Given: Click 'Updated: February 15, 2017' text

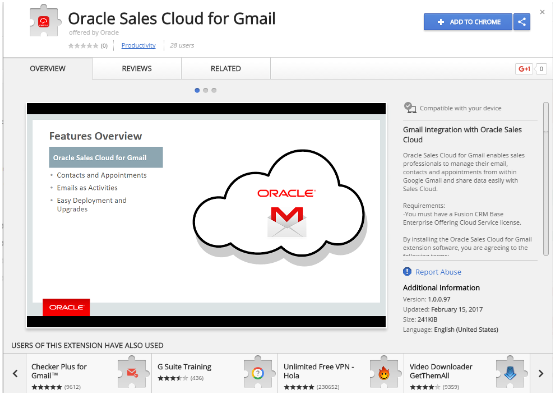Looking at the screenshot, I should click(x=443, y=309).
